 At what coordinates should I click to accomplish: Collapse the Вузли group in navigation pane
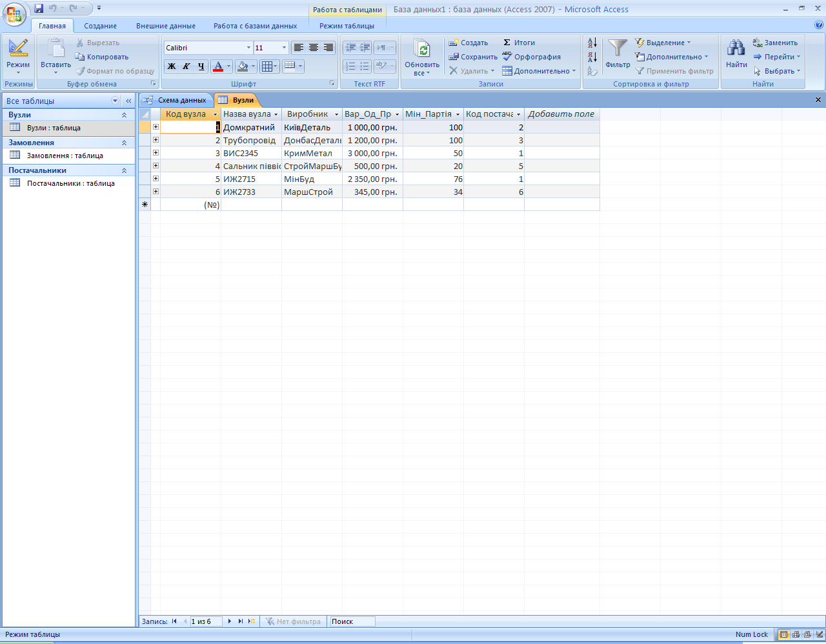[125, 115]
